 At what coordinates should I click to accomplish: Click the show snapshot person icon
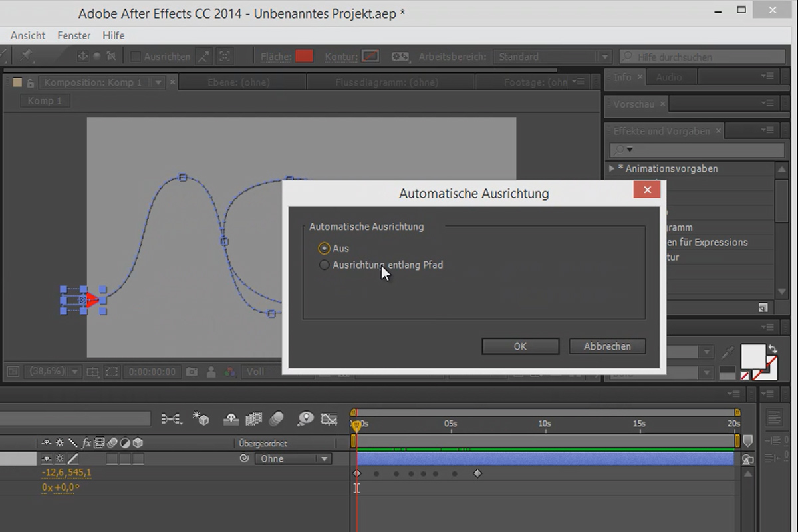pos(211,372)
